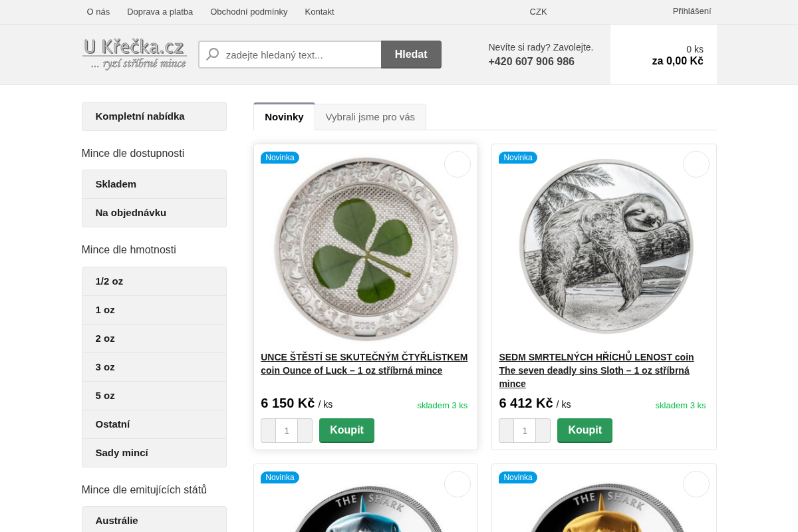Click Koupit button for the Sloth coin
This screenshot has height=532, width=798.
585,430
